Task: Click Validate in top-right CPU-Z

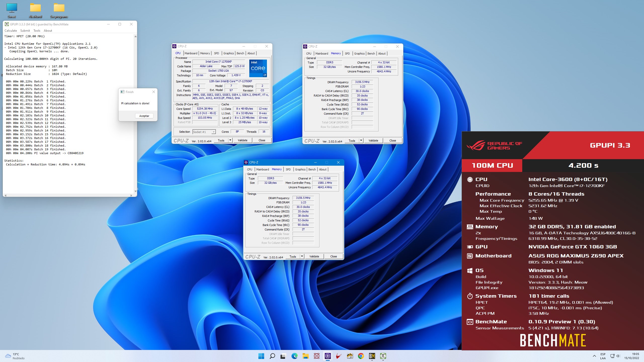Action: pyautogui.click(x=373, y=141)
